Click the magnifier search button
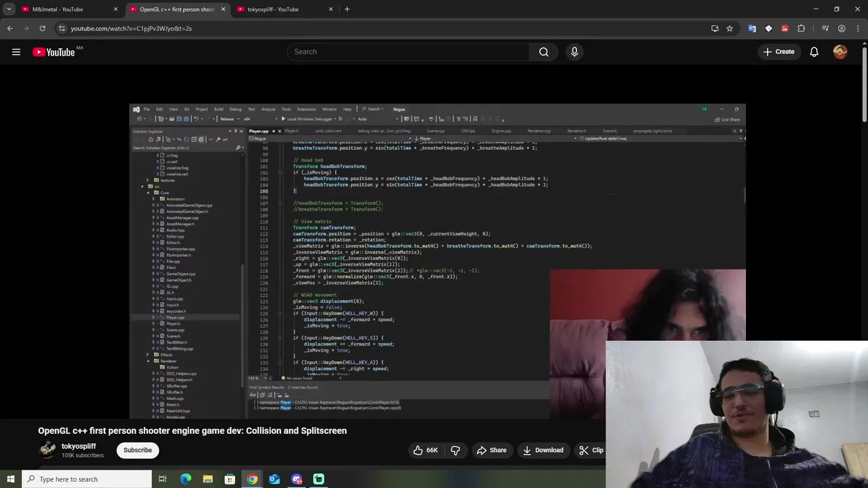 [x=544, y=52]
